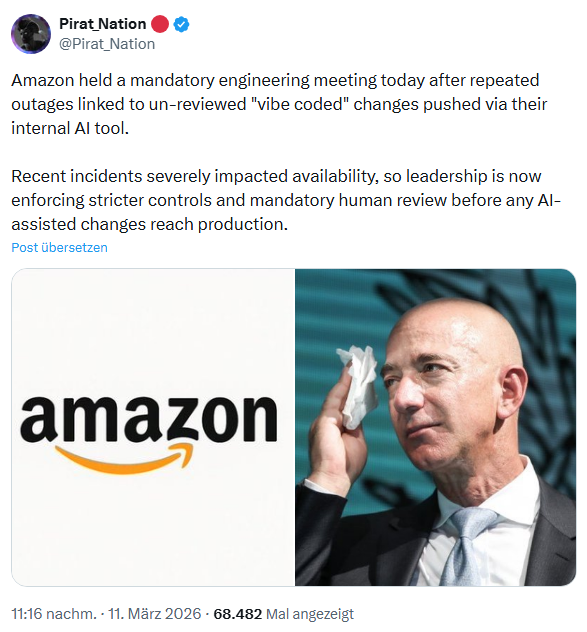Click the 'Mal angezeigt' views label
The width and height of the screenshot is (587, 632).
[x=310, y=614]
